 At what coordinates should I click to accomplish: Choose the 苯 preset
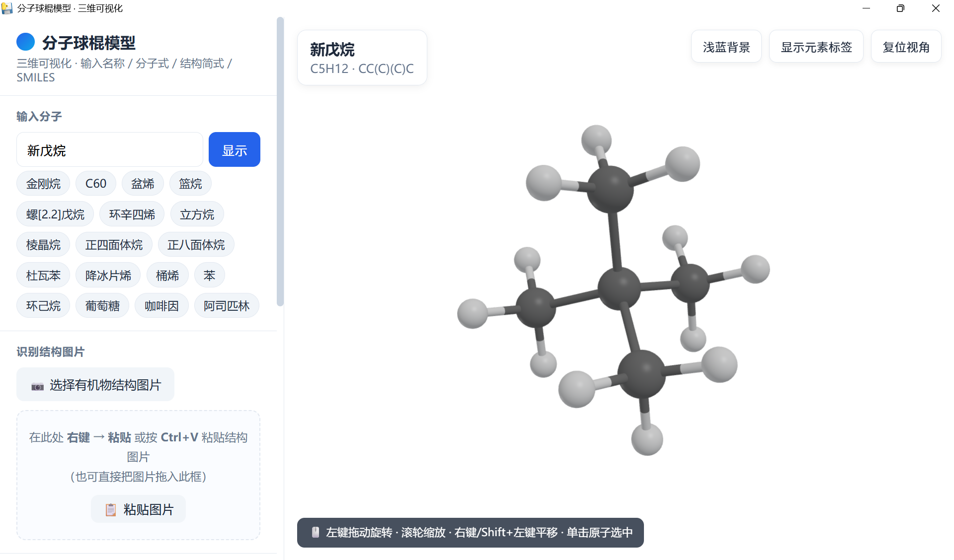coord(209,276)
